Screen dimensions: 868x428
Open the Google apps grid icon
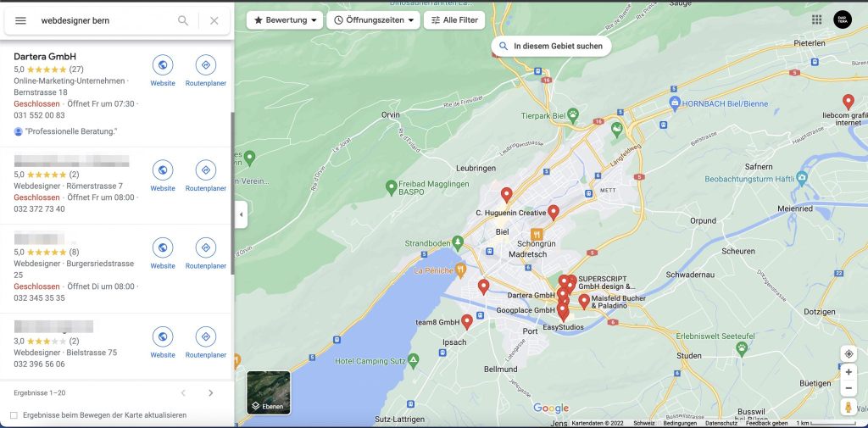(816, 20)
